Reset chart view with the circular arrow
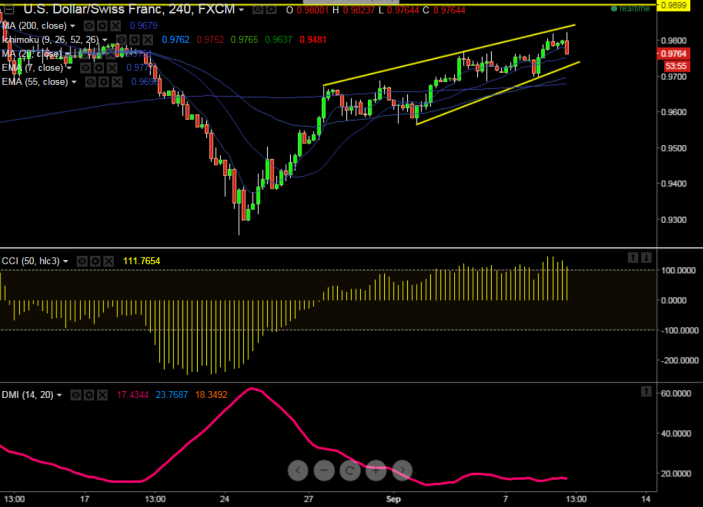Viewport: 703px width, 507px height. [x=350, y=470]
